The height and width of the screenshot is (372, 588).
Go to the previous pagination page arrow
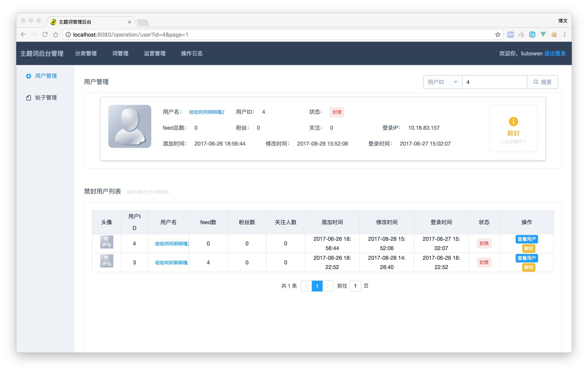[307, 286]
